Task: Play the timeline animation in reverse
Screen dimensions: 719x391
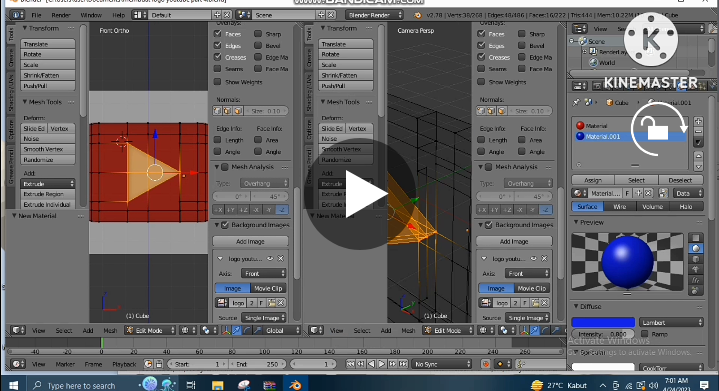Action: click(371, 364)
